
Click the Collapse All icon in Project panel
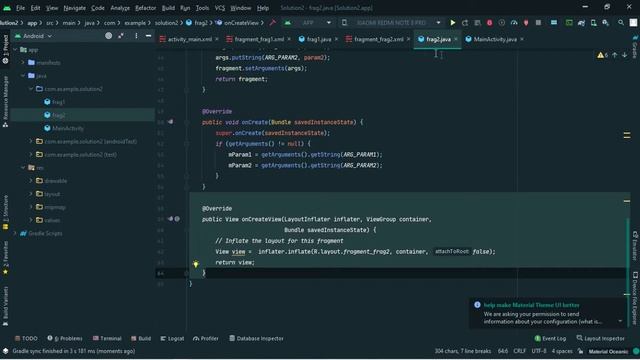pos(121,36)
